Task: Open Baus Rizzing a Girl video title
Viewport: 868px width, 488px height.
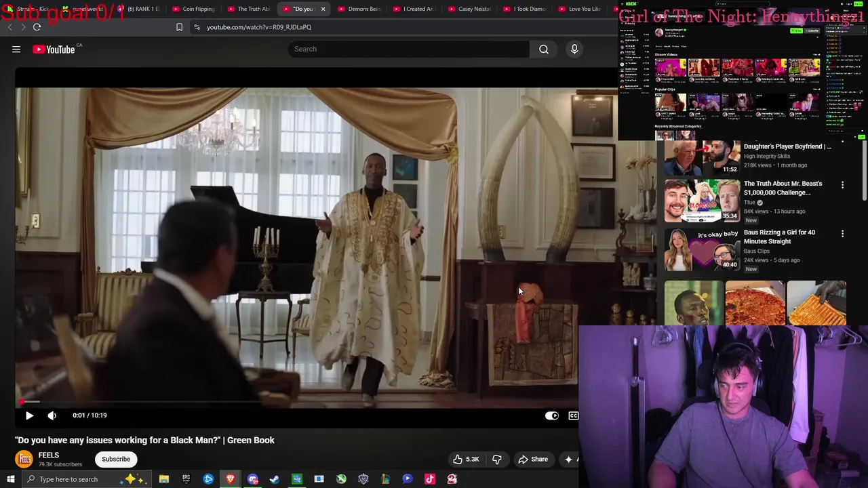Action: pos(779,237)
